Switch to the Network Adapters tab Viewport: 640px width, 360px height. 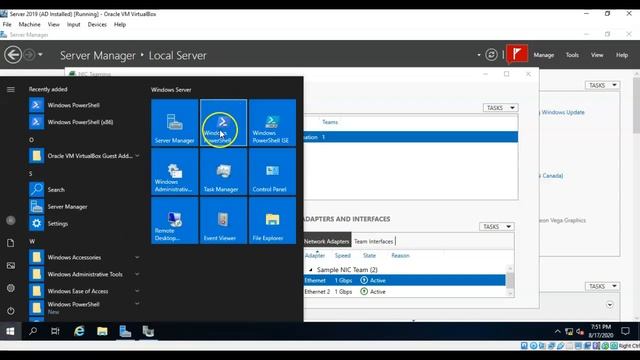pos(327,241)
